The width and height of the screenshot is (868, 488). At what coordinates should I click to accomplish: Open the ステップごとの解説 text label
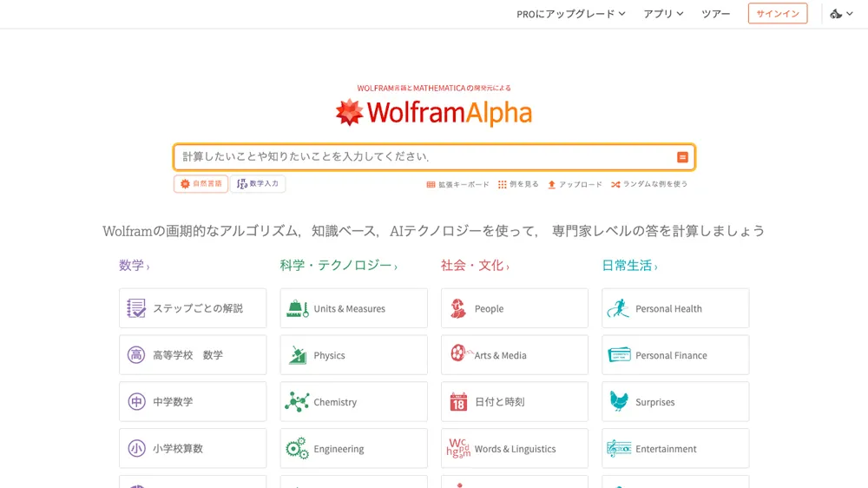pyautogui.click(x=198, y=308)
